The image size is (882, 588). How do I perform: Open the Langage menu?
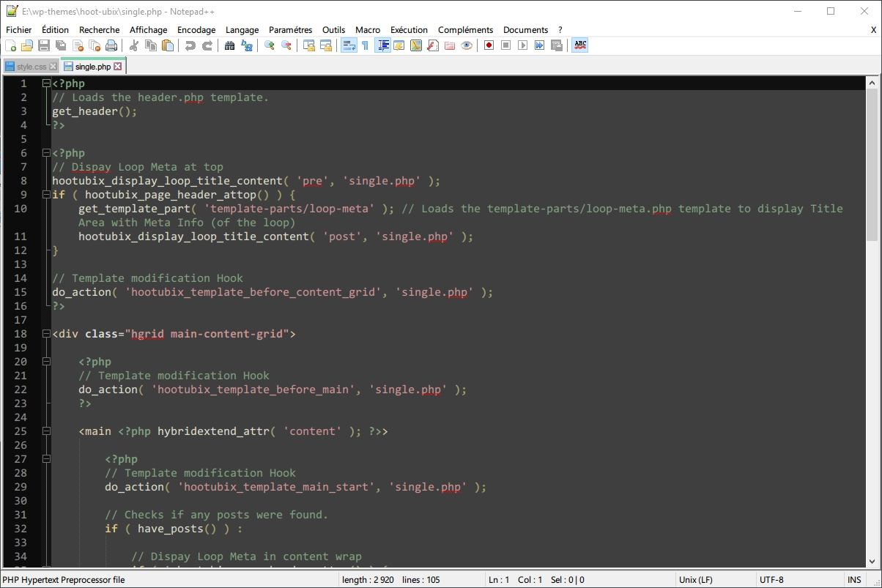(242, 30)
